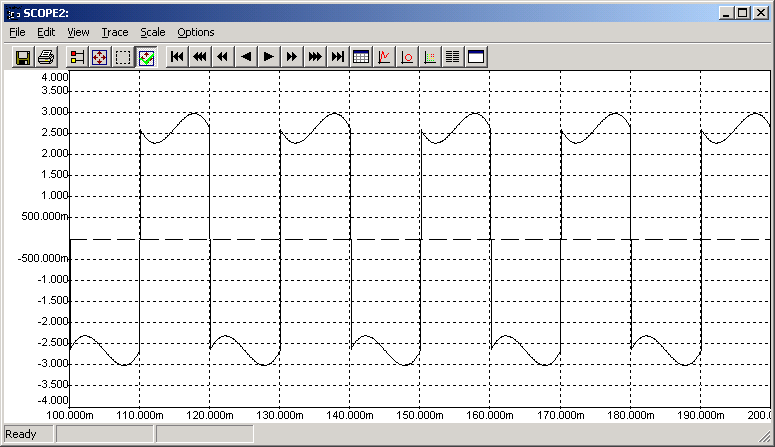This screenshot has height=447, width=775.
Task: Open the Trace menu
Action: pos(115,32)
